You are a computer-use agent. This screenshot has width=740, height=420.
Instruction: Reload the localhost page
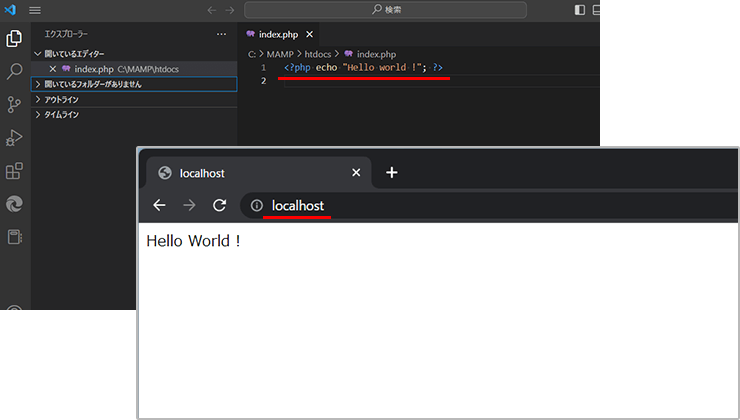219,205
